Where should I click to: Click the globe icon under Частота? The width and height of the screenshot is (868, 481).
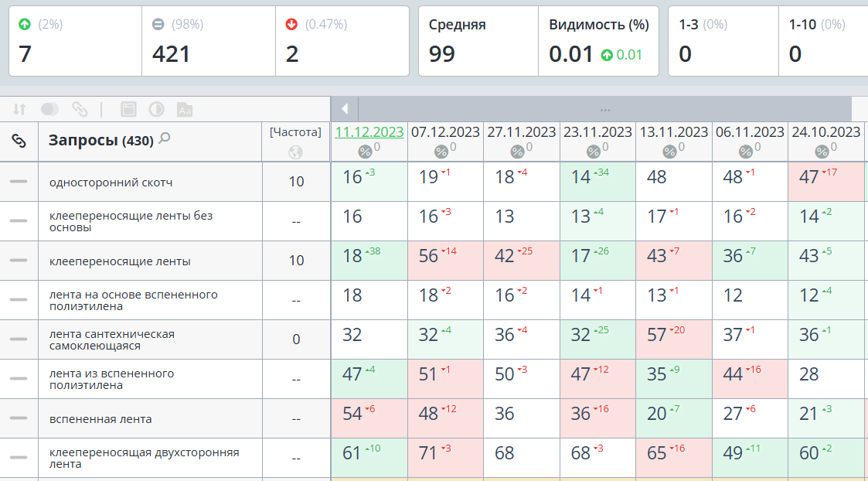[295, 152]
